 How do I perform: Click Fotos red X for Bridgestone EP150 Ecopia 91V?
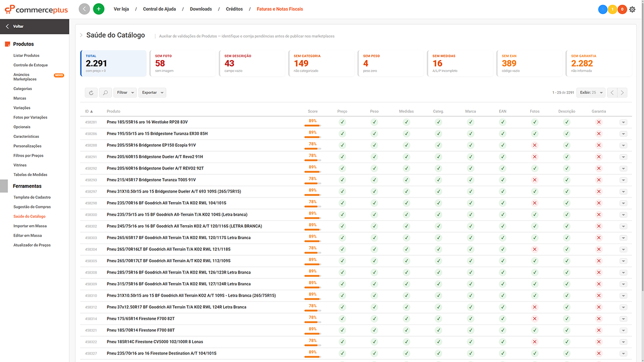pyautogui.click(x=535, y=145)
